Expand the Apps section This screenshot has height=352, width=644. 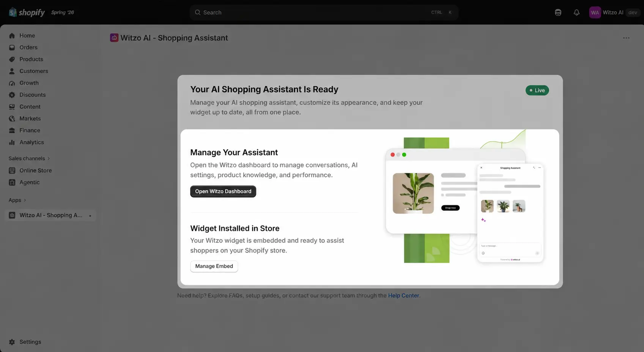[x=17, y=200]
